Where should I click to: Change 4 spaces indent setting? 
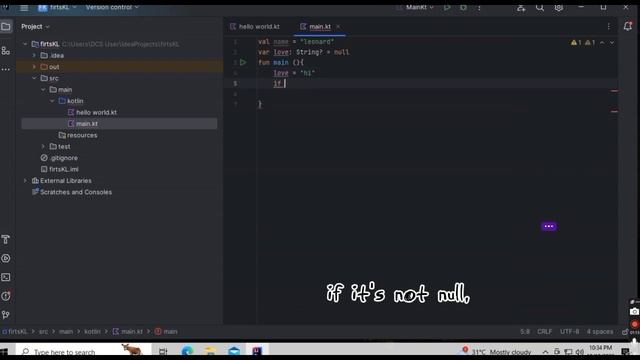[600, 331]
